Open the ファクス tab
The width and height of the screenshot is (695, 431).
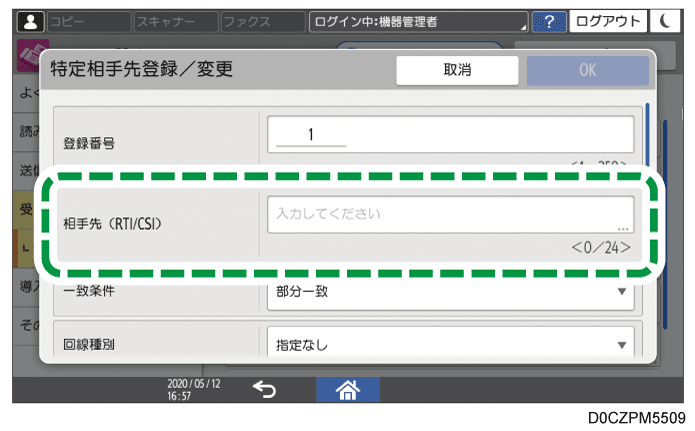(x=263, y=21)
